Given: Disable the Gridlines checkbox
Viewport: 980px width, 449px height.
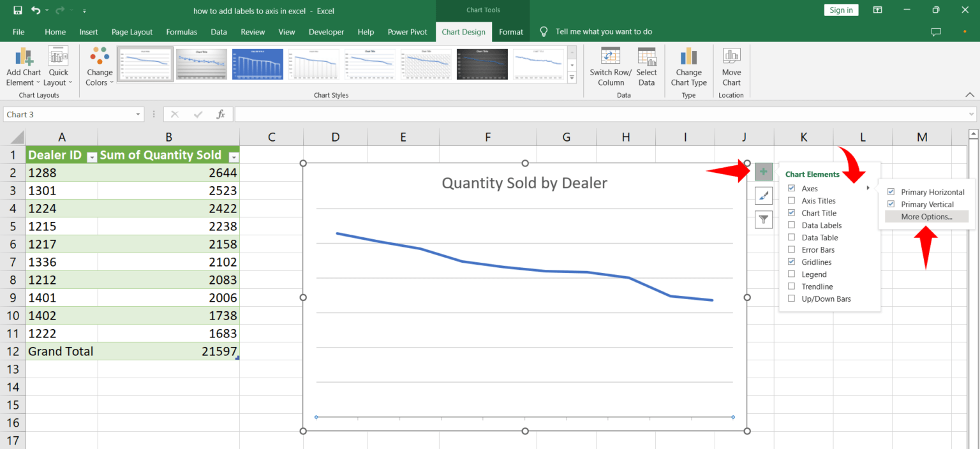Looking at the screenshot, I should [x=791, y=261].
